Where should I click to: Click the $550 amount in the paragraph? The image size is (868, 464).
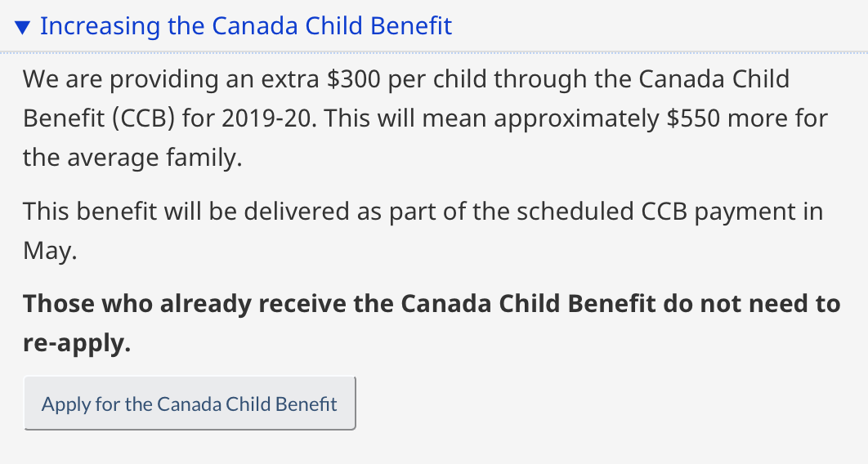pyautogui.click(x=693, y=118)
